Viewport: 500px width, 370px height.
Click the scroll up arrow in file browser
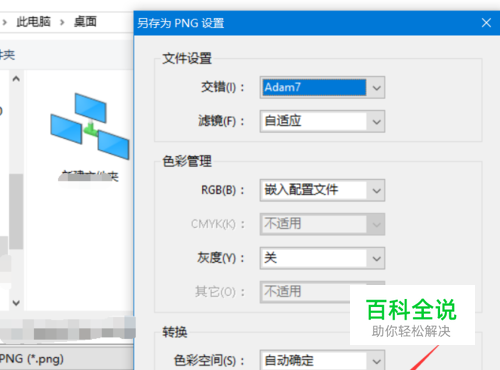click(16, 79)
